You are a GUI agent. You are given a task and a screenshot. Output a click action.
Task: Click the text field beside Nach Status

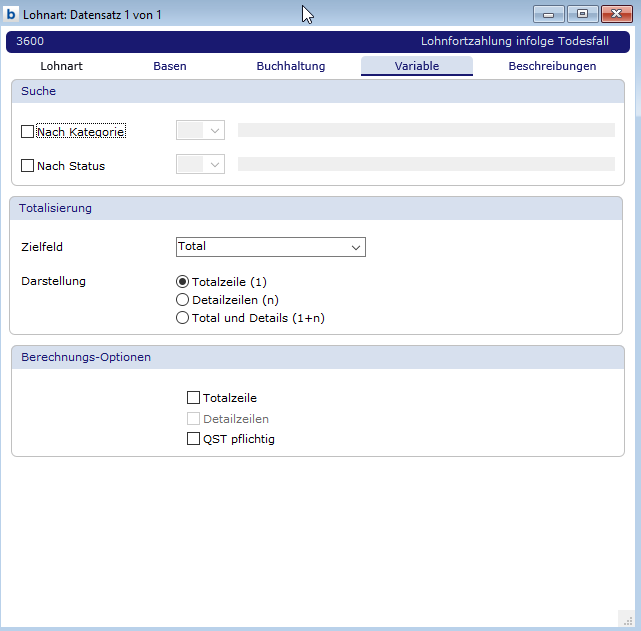(426, 164)
